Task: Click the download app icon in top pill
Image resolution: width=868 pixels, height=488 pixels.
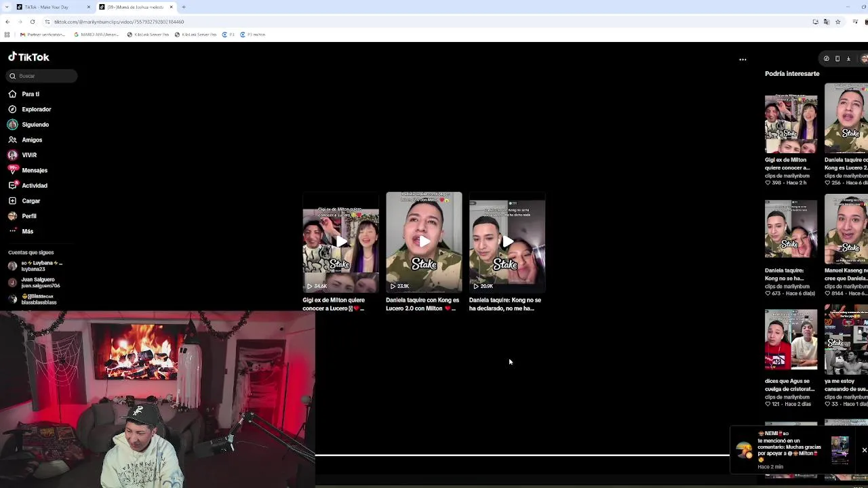Action: point(848,59)
